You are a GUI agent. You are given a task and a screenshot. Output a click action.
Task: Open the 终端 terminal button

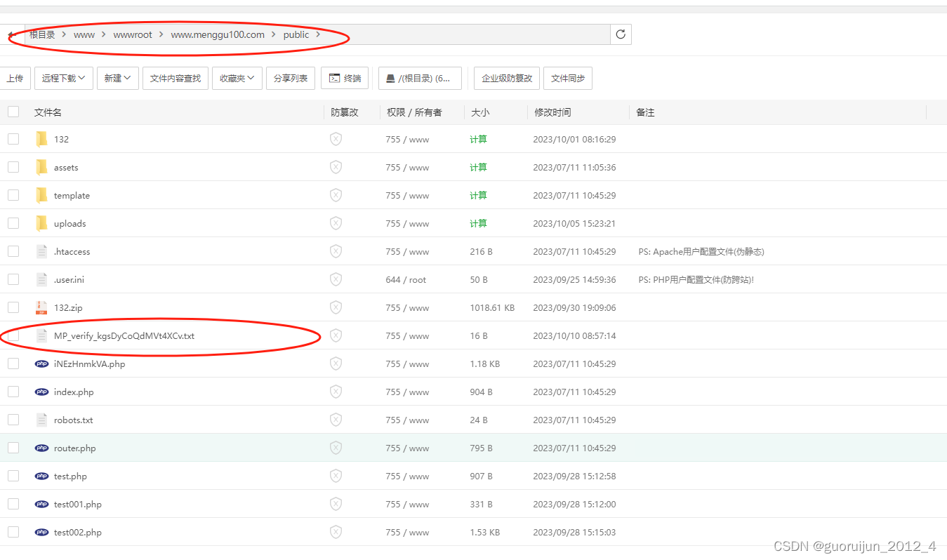pyautogui.click(x=345, y=78)
